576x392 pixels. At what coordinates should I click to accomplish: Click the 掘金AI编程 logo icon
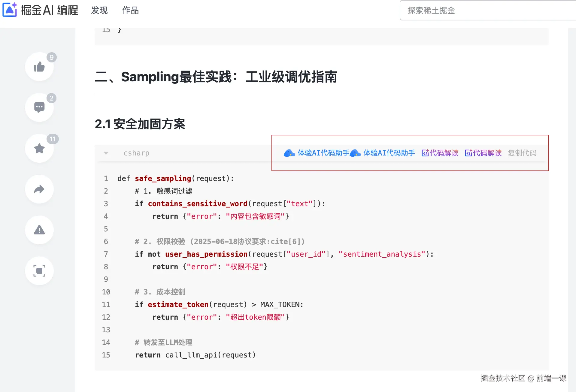click(x=10, y=10)
